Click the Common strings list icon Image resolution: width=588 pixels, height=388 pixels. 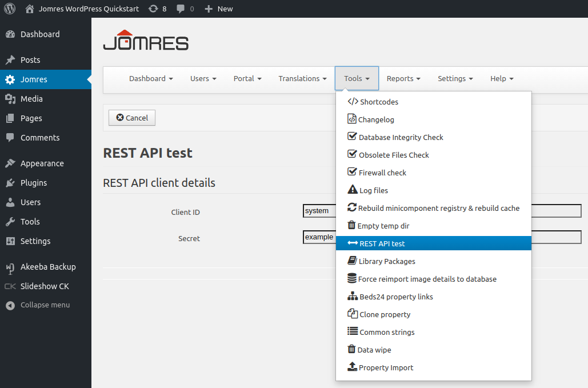pyautogui.click(x=353, y=331)
